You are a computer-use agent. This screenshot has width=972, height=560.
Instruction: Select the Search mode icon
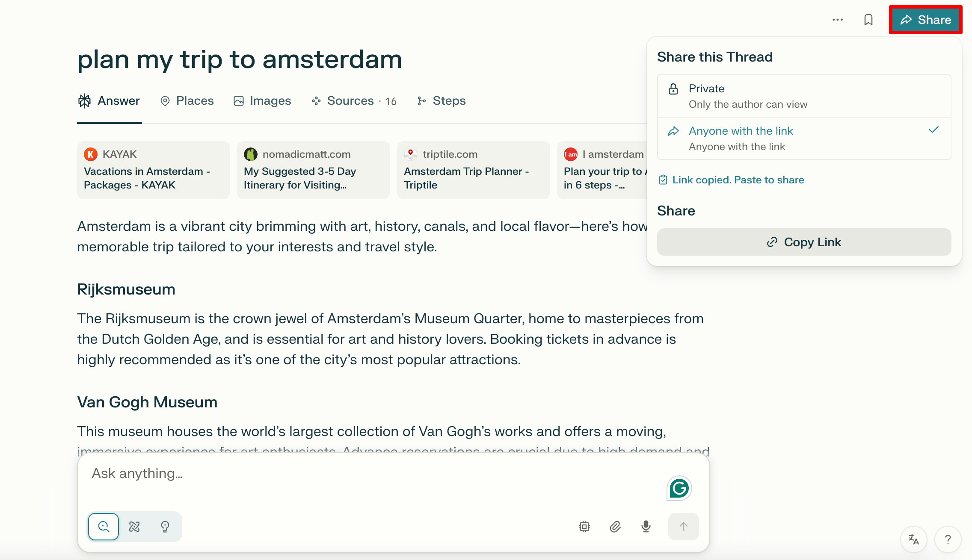(104, 527)
